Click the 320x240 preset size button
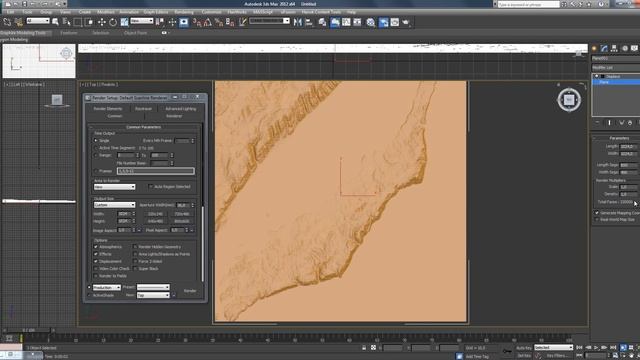640x360 pixels. click(x=155, y=214)
